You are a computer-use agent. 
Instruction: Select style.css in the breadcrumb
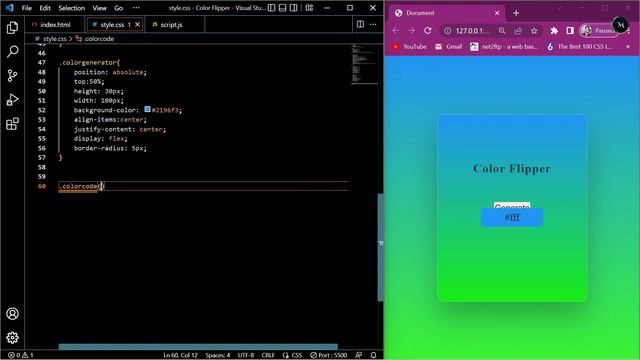pyautogui.click(x=55, y=39)
